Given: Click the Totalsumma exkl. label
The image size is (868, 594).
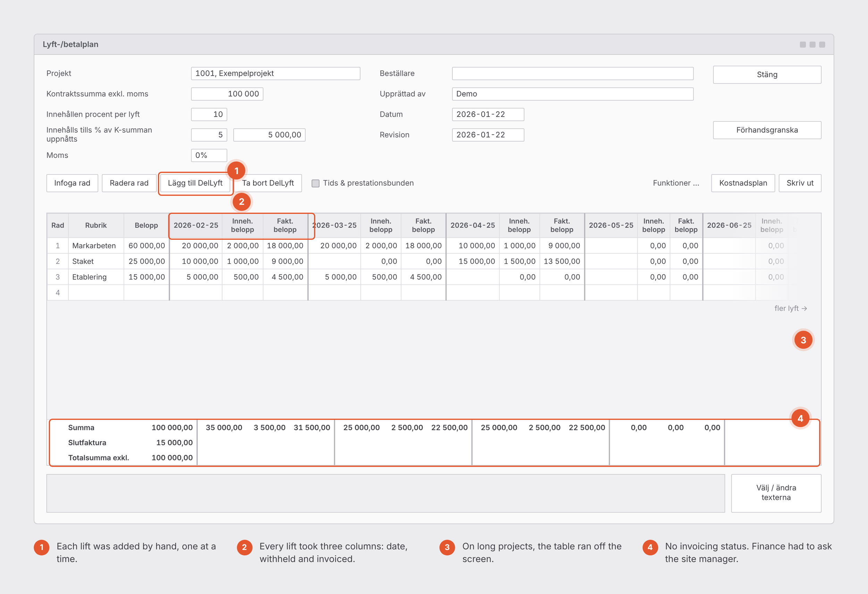Looking at the screenshot, I should (99, 458).
